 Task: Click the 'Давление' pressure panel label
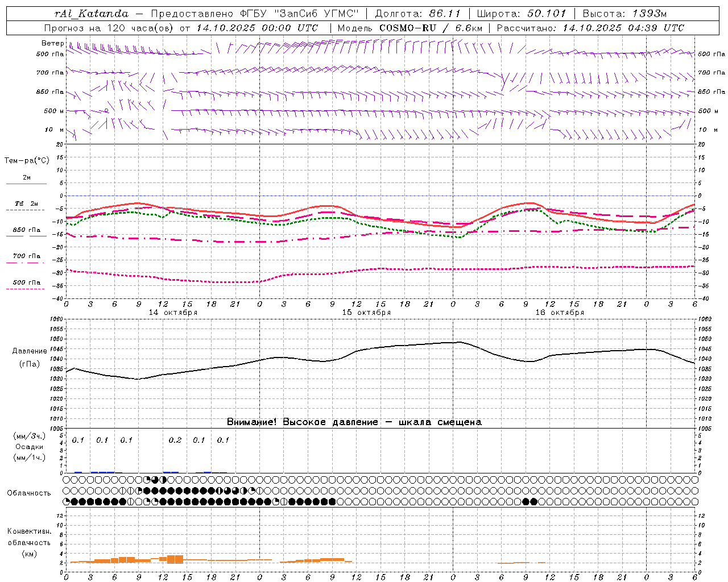pyautogui.click(x=30, y=351)
